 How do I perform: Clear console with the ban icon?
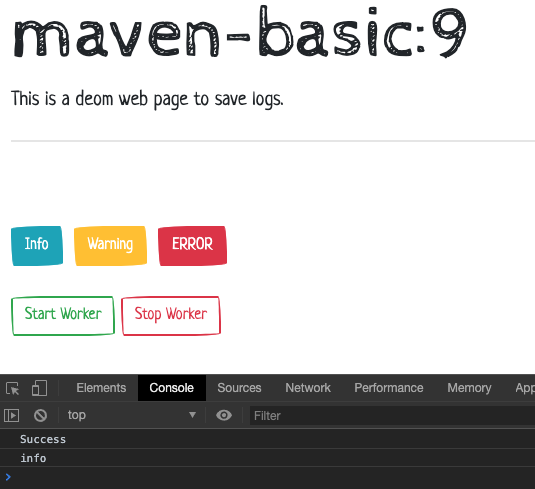pos(40,415)
